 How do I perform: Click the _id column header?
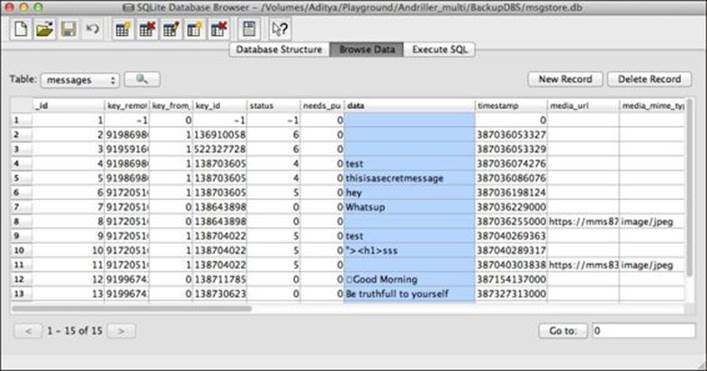coord(68,105)
